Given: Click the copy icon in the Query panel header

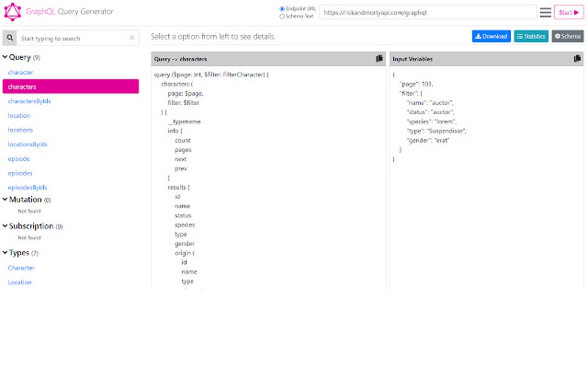Looking at the screenshot, I should pyautogui.click(x=379, y=58).
